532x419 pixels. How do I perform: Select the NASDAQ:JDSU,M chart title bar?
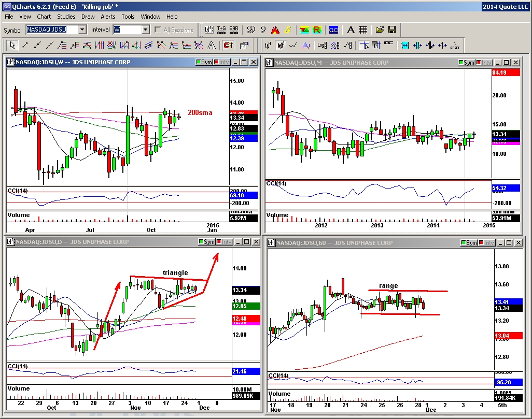394,62
